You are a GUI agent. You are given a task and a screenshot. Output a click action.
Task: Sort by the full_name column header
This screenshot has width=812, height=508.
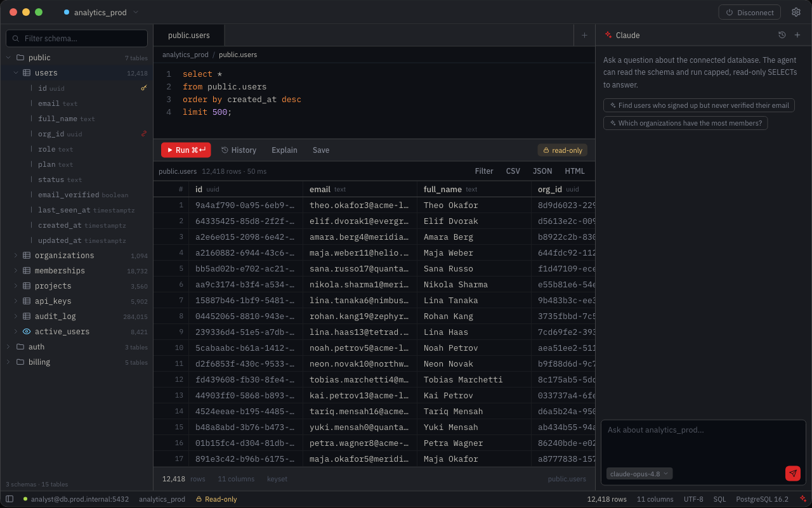click(473, 189)
